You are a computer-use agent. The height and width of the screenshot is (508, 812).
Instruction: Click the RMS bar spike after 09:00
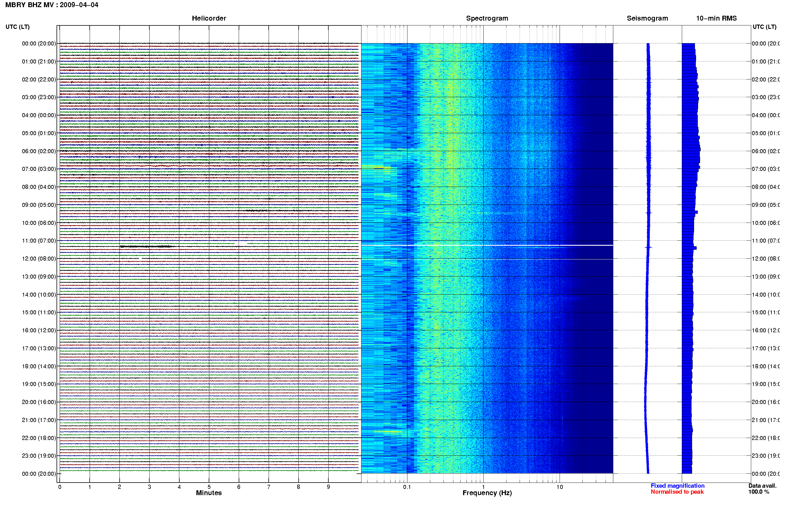690,212
